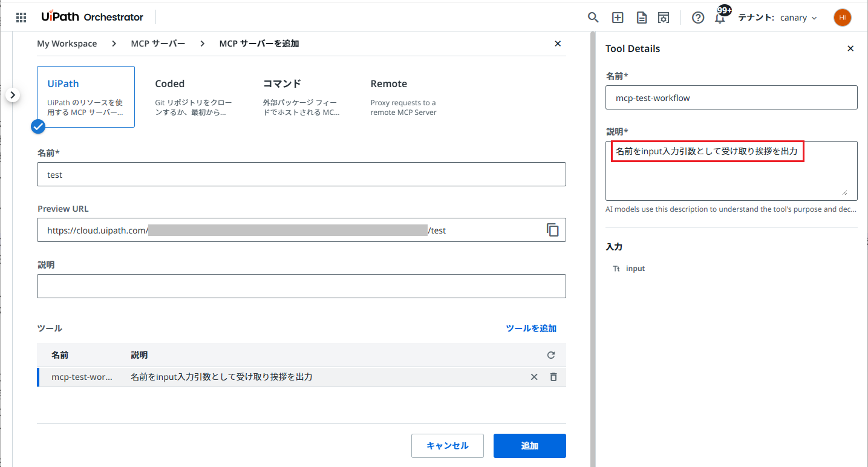
Task: Expand the left sidebar chevron
Action: pos(14,95)
